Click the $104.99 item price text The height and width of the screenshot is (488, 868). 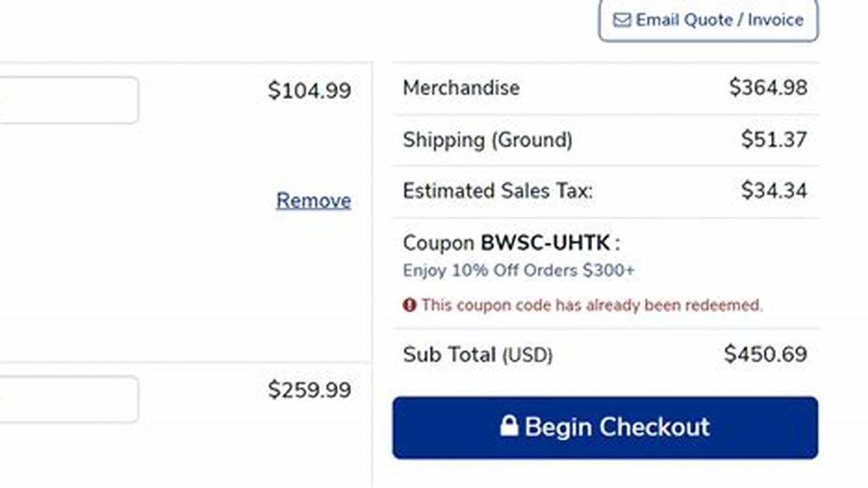click(310, 90)
